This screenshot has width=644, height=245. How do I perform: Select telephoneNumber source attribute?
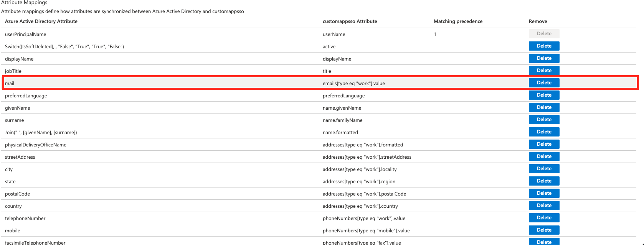pyautogui.click(x=25, y=219)
